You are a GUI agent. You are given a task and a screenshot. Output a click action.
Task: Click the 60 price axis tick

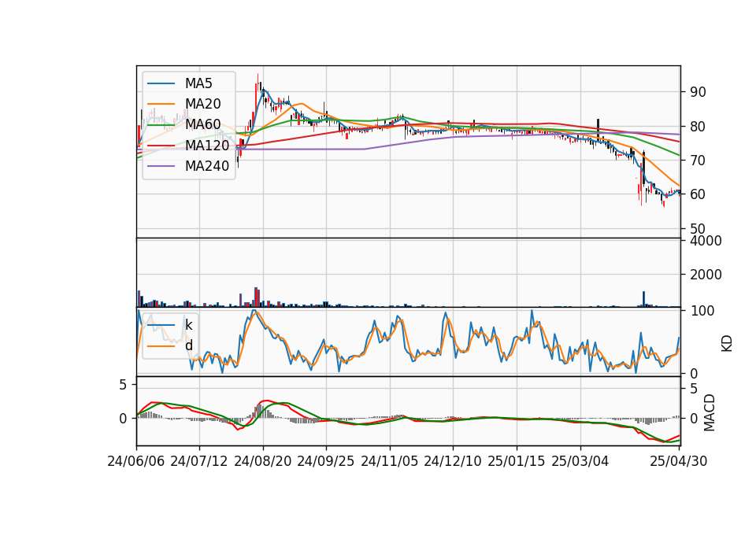tap(698, 194)
